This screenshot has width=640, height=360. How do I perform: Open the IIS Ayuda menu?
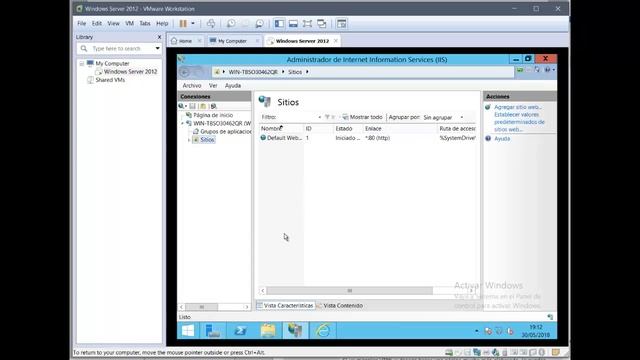[233, 86]
